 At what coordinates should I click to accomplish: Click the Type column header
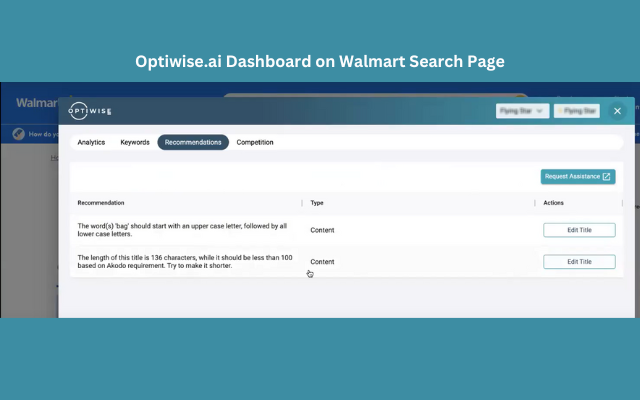click(317, 203)
